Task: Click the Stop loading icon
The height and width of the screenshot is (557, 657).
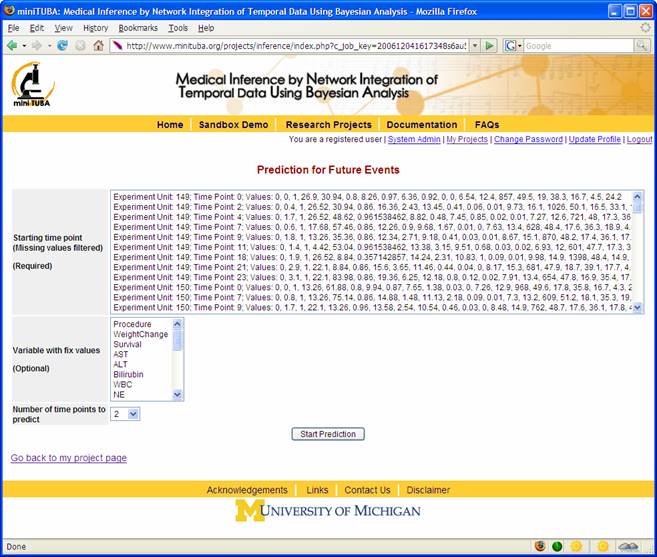Action: tap(80, 45)
